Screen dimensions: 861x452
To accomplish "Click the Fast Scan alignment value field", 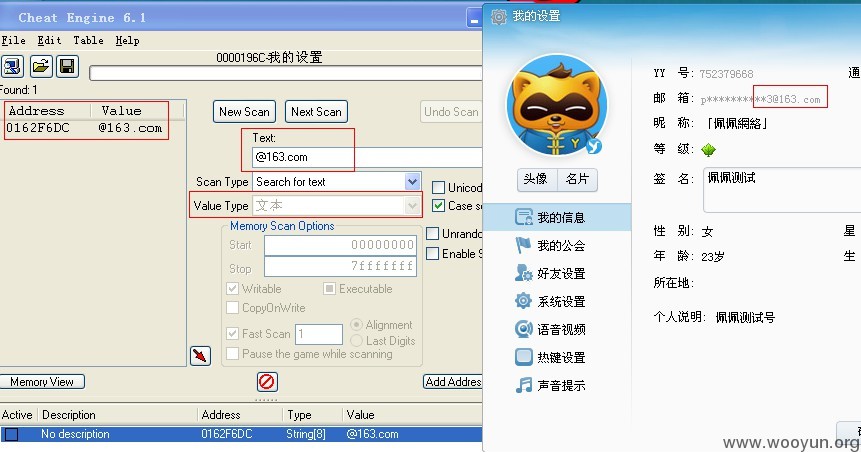I will coord(319,334).
